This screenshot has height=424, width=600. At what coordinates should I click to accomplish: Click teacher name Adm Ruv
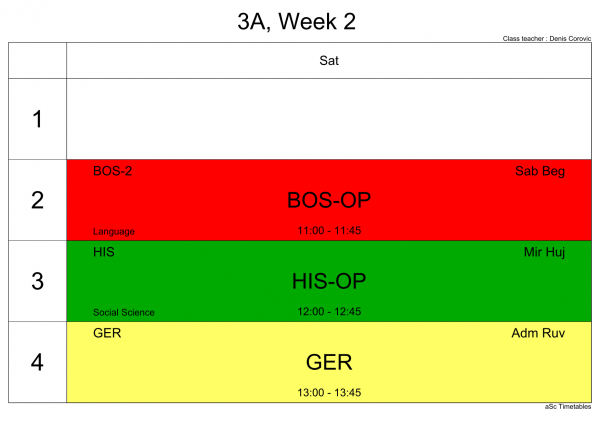[538, 333]
